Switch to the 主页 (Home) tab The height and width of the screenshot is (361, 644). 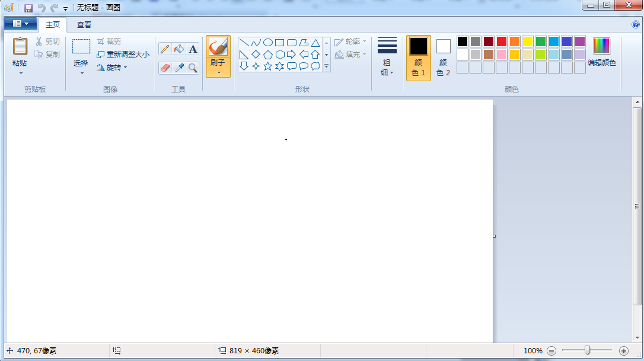(53, 25)
